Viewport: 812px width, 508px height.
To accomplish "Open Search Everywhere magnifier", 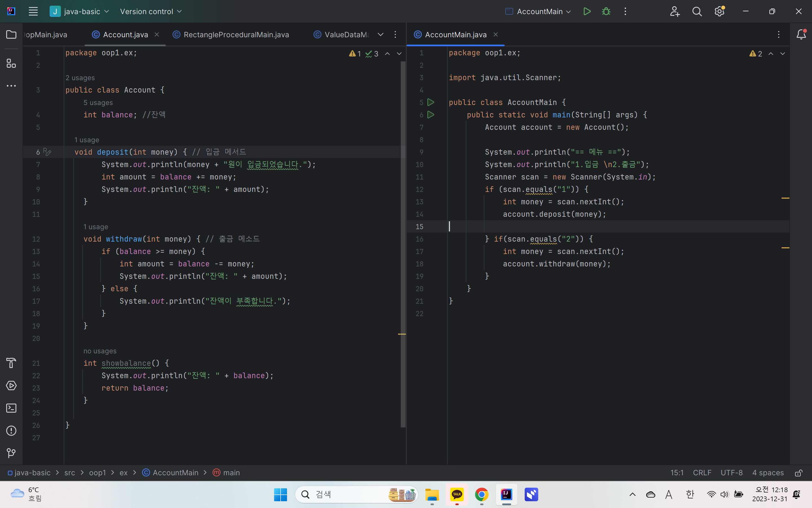I will (697, 11).
